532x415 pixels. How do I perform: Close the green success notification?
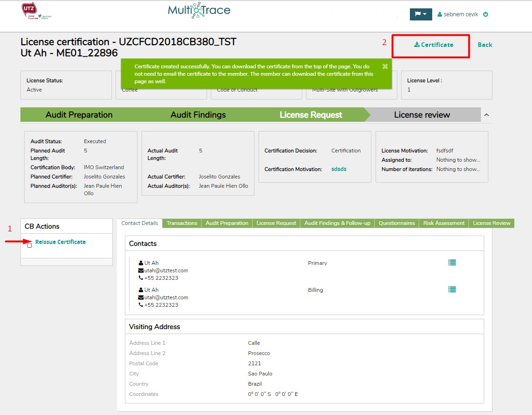[x=385, y=66]
